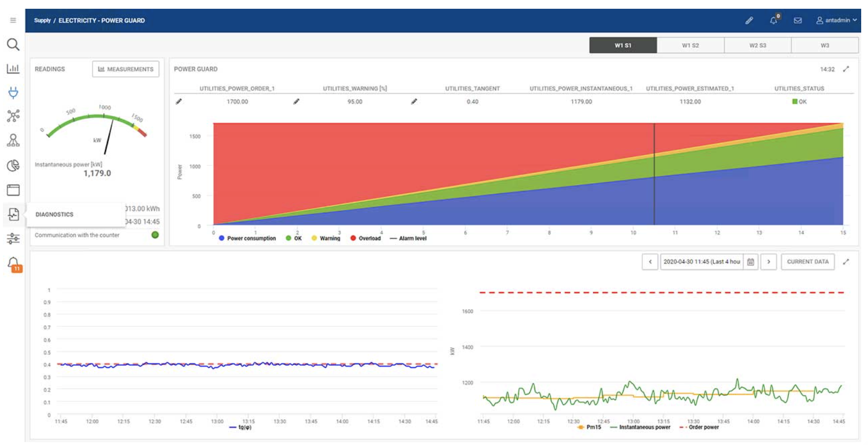The image size is (868, 445).
Task: Toggle the Overload series in the chart legend
Action: 364,238
